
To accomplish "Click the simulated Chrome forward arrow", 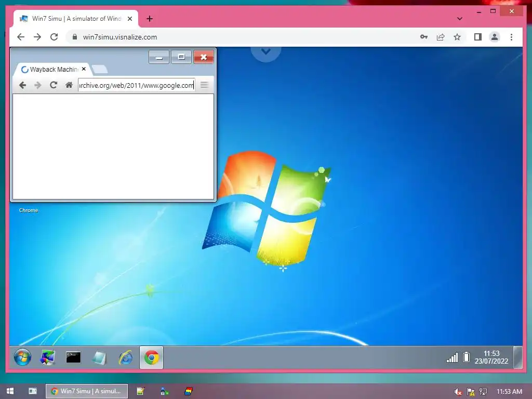I will pyautogui.click(x=37, y=85).
